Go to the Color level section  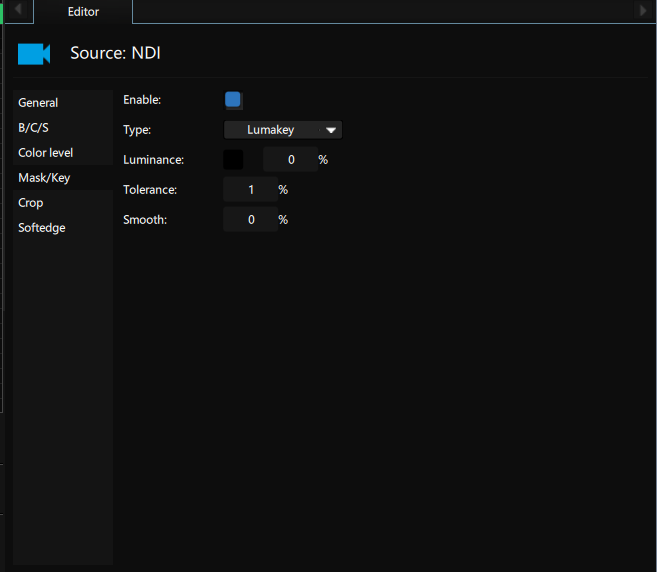(46, 153)
